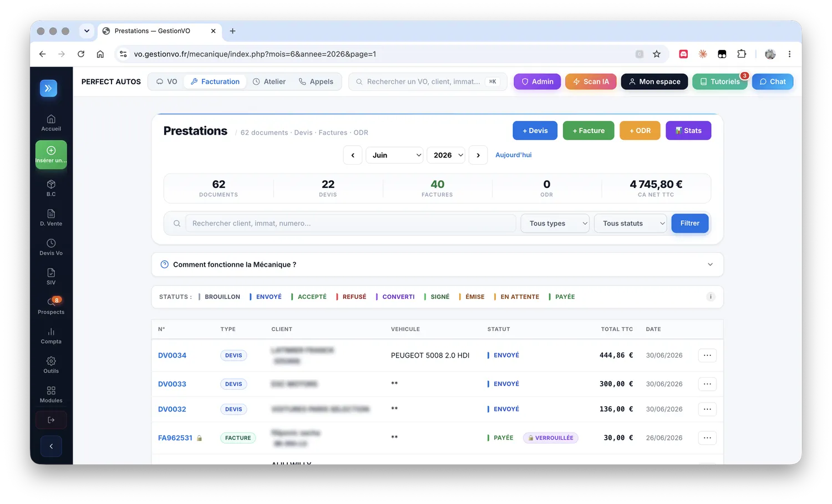Click the + Facture button

pyautogui.click(x=589, y=130)
